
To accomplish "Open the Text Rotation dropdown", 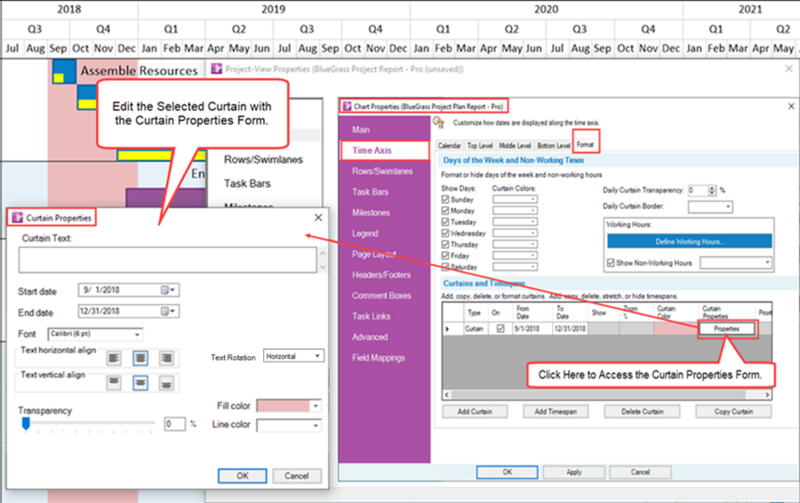I will 293,356.
